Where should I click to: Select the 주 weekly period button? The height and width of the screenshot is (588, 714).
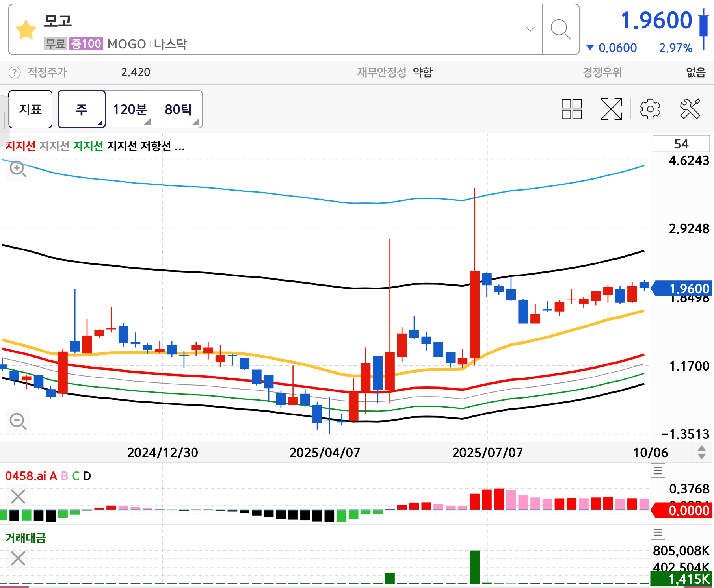point(82,109)
